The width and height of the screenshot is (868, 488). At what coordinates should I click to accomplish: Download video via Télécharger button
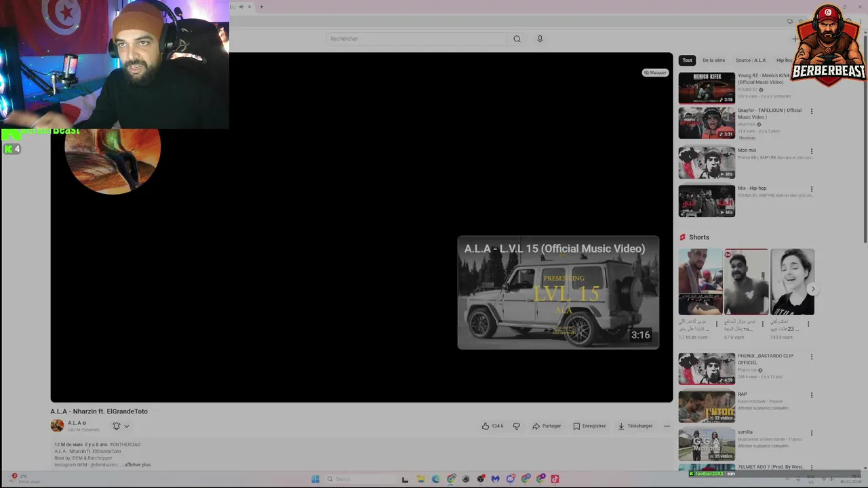point(635,426)
